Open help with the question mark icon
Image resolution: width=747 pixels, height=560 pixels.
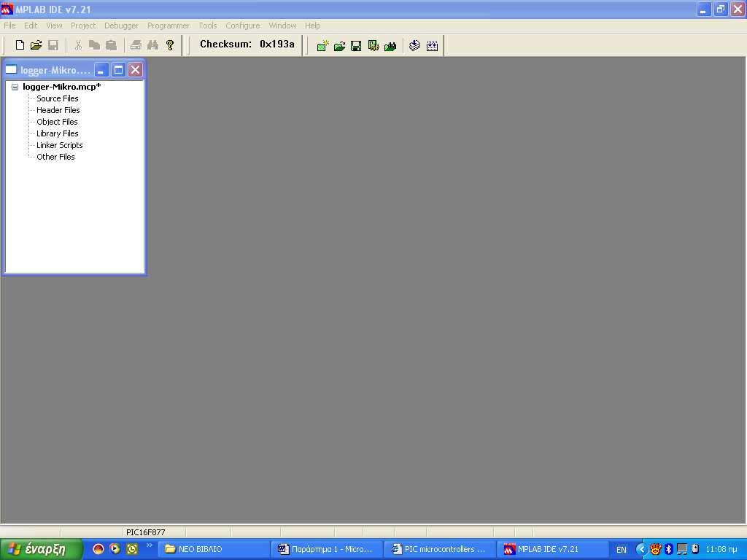(x=170, y=45)
